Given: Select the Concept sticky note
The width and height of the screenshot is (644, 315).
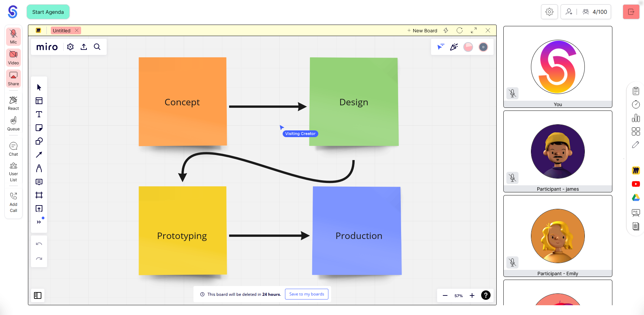Looking at the screenshot, I should [x=183, y=102].
